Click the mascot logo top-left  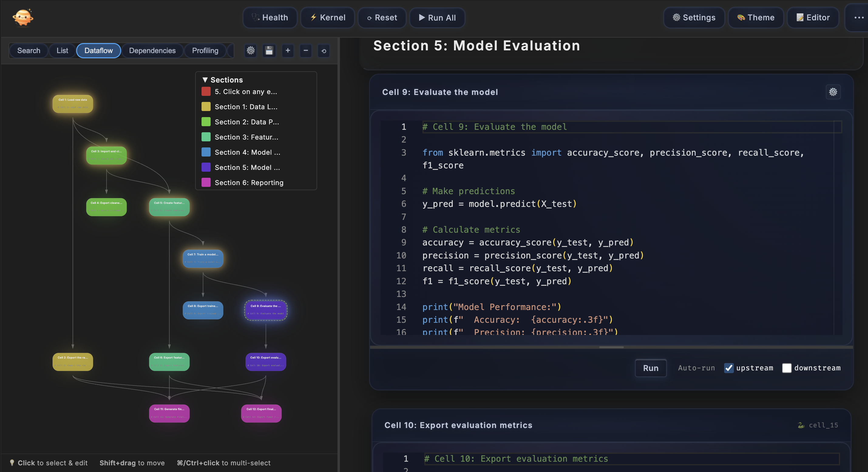click(22, 18)
